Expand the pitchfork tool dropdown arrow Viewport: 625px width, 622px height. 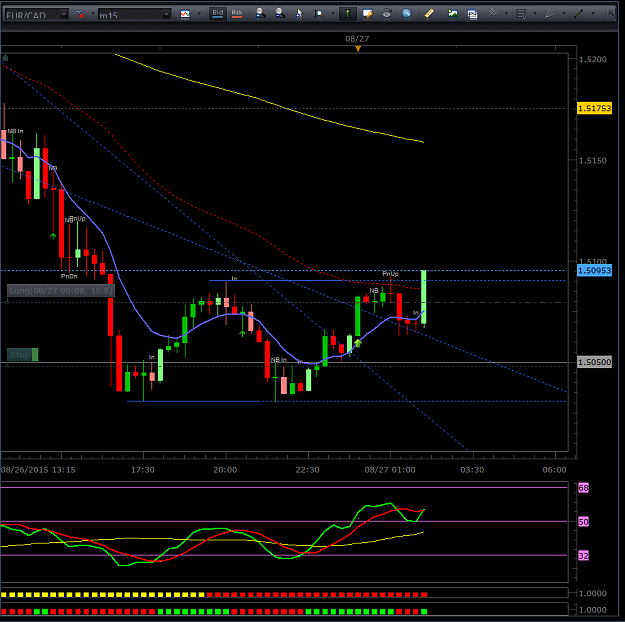[506, 14]
